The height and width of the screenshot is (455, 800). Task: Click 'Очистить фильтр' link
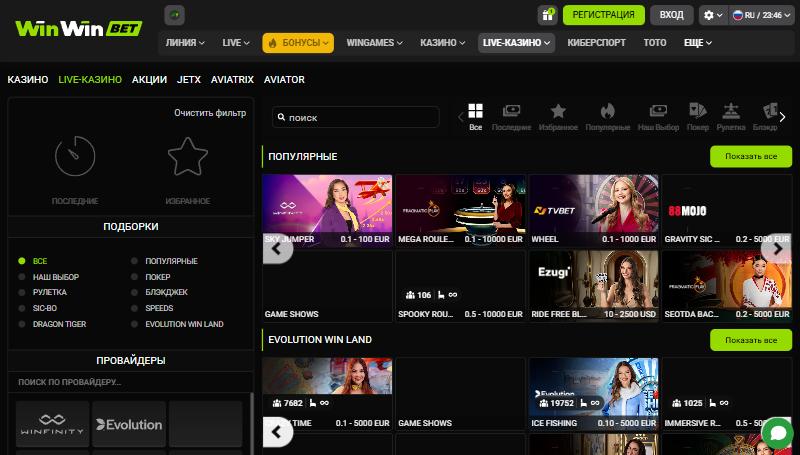pos(210,113)
